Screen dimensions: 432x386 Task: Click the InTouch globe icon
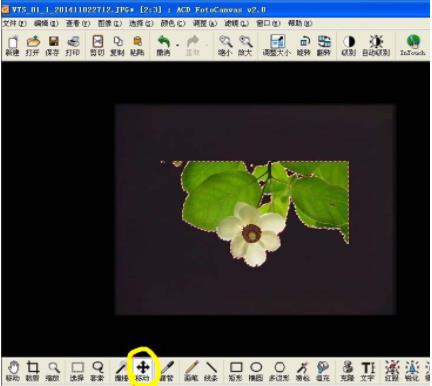413,41
